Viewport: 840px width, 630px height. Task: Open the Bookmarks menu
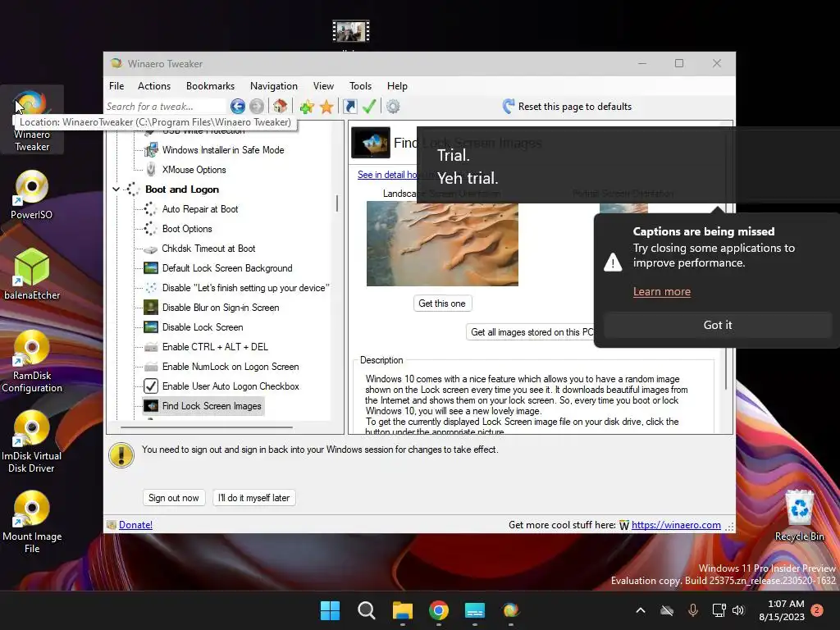click(210, 85)
